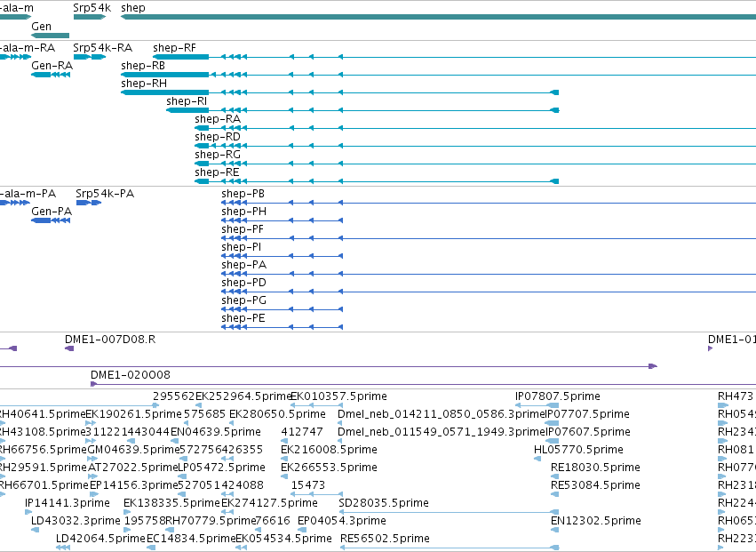The width and height of the screenshot is (756, 552).
Task: Click the EK266553.5prime EST label
Action: [329, 468]
